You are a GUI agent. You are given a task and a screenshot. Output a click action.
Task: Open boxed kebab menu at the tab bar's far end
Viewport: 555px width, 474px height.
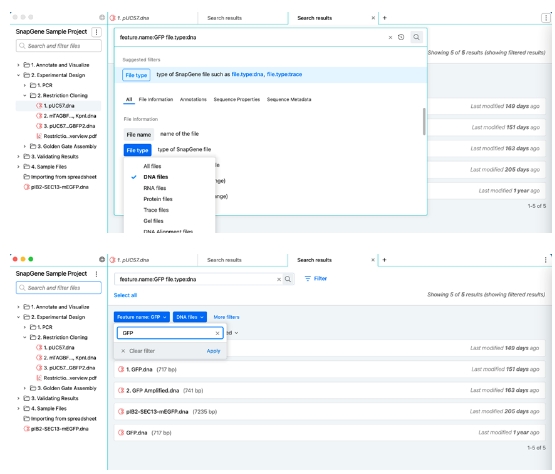click(546, 18)
